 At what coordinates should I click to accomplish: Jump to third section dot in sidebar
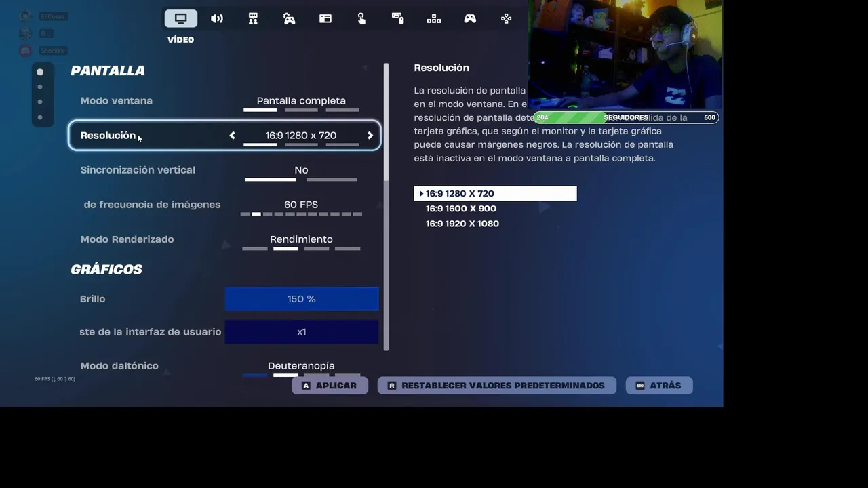(40, 102)
